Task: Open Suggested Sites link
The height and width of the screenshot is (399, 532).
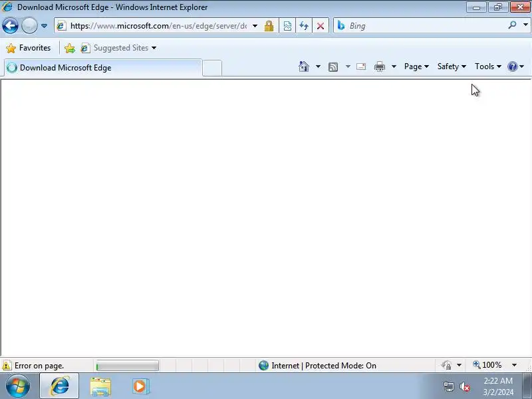Action: coord(118,48)
